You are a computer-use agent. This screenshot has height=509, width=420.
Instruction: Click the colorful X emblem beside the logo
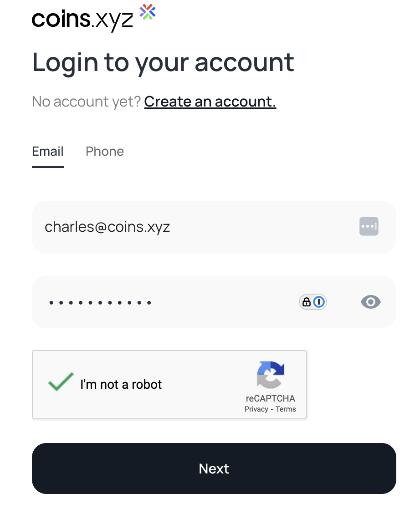coord(148,12)
